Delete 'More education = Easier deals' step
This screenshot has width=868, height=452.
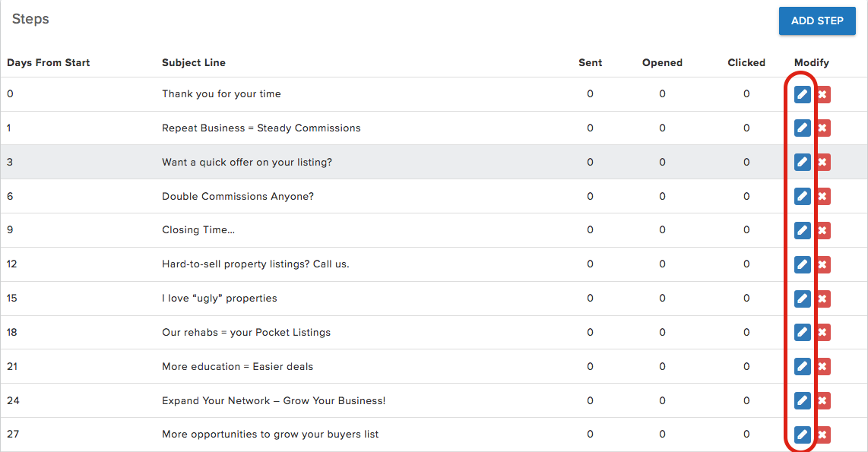[x=822, y=367]
